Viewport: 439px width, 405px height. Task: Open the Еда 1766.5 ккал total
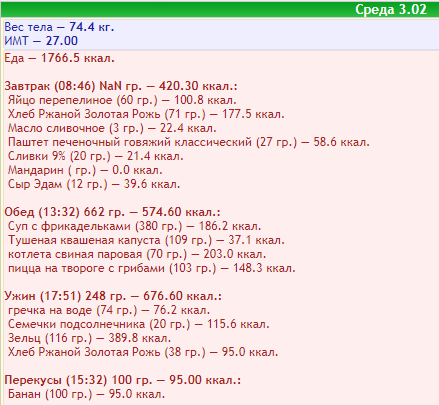point(59,58)
